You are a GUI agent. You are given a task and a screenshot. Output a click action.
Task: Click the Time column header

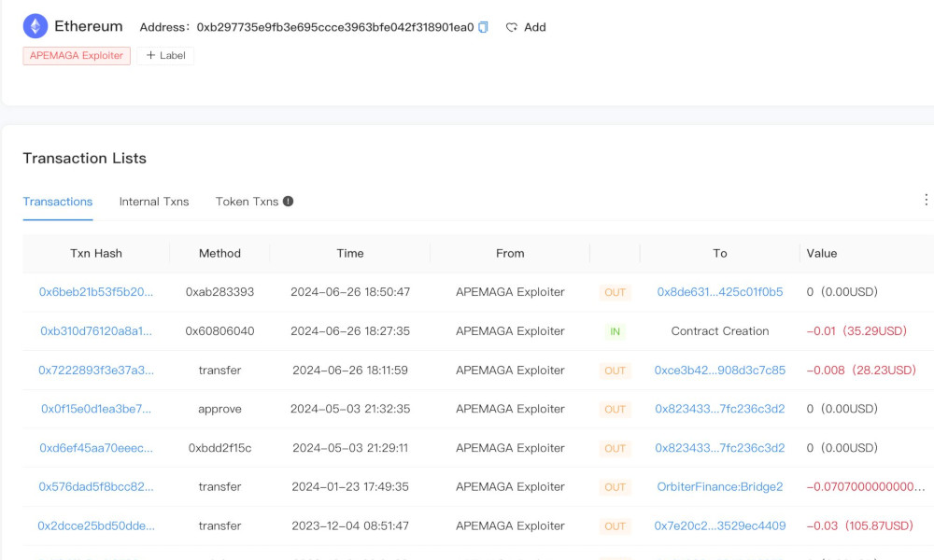tap(350, 254)
